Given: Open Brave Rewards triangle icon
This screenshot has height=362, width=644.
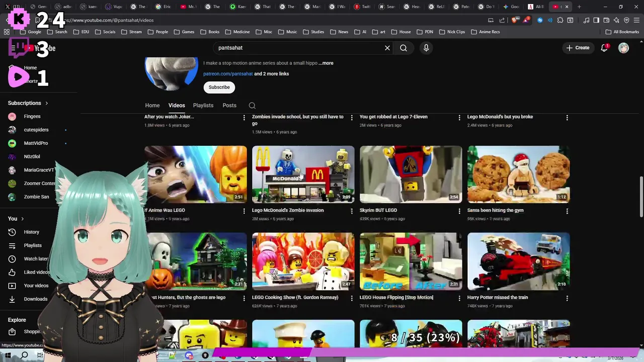Looking at the screenshot, I should pyautogui.click(x=526, y=20).
